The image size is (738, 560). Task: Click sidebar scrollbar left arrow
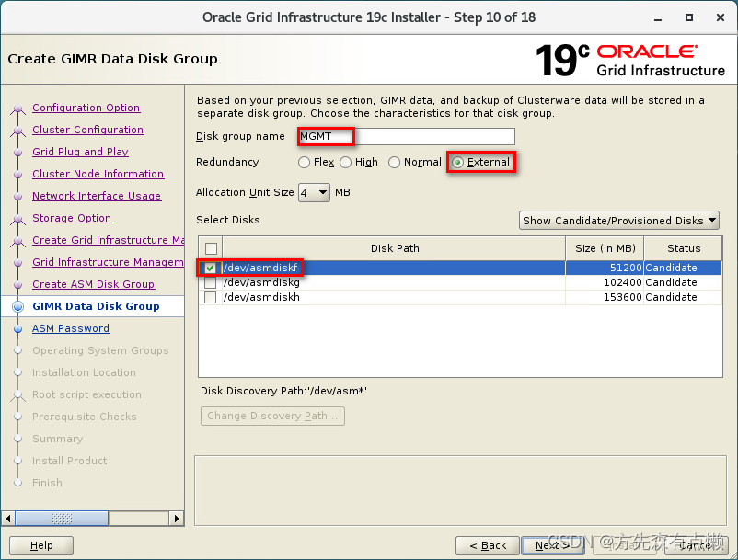coord(8,519)
